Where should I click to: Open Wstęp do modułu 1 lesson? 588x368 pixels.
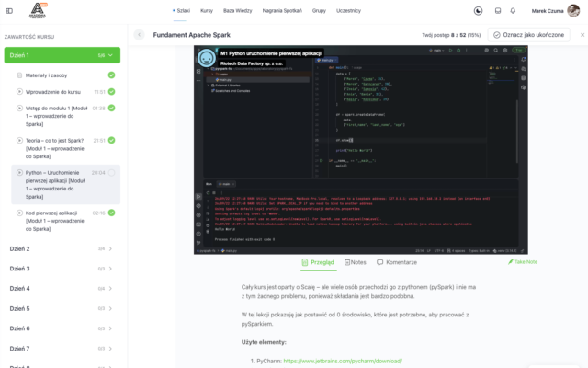pyautogui.click(x=56, y=116)
